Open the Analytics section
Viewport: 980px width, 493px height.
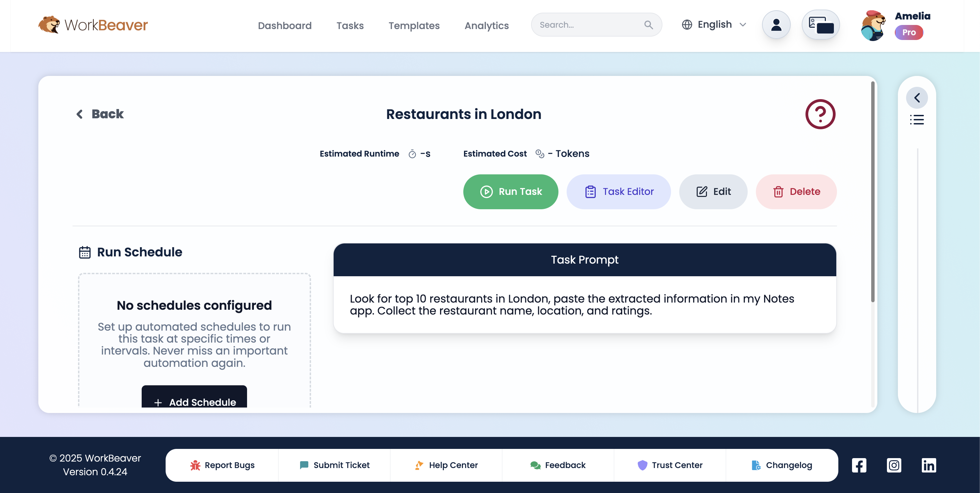(486, 25)
